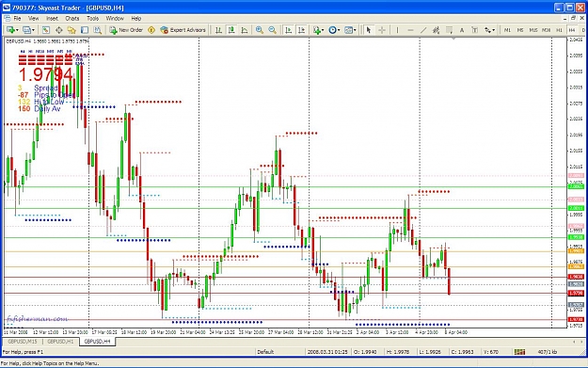This screenshot has width=588, height=368.
Task: Open the Navigator star-folder icon
Action: [x=72, y=30]
